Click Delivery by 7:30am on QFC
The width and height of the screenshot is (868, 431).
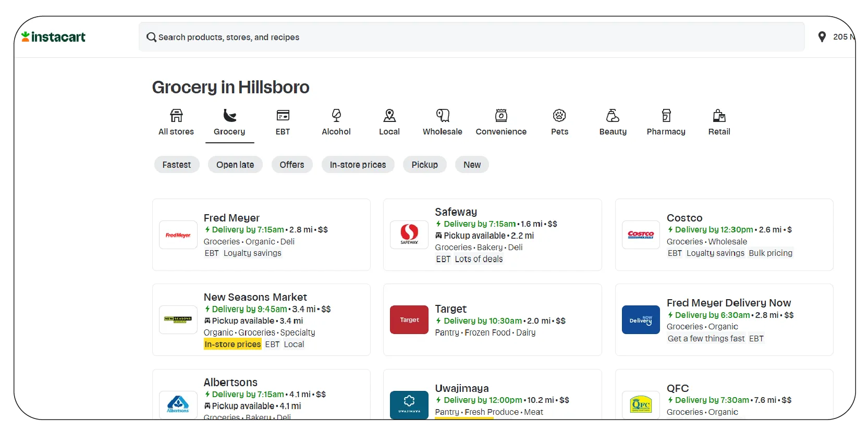tap(712, 400)
